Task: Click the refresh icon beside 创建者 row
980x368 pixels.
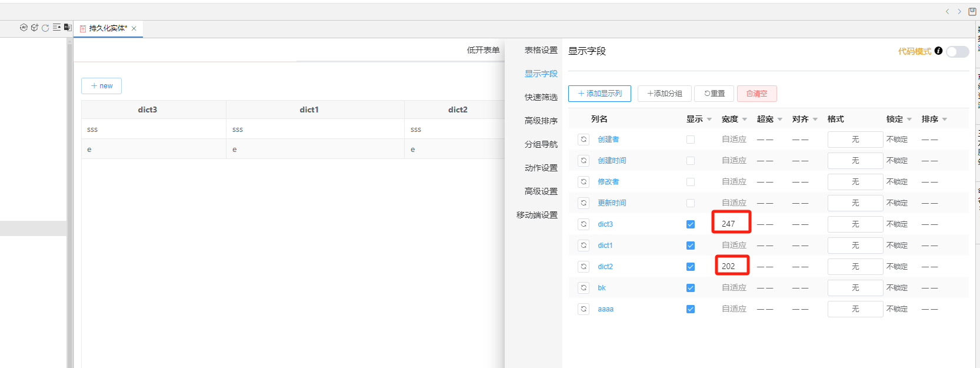Action: tap(584, 140)
